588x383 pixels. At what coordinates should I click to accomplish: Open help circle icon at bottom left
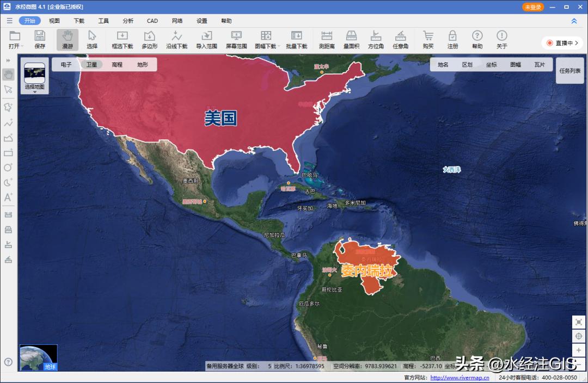pos(8,362)
